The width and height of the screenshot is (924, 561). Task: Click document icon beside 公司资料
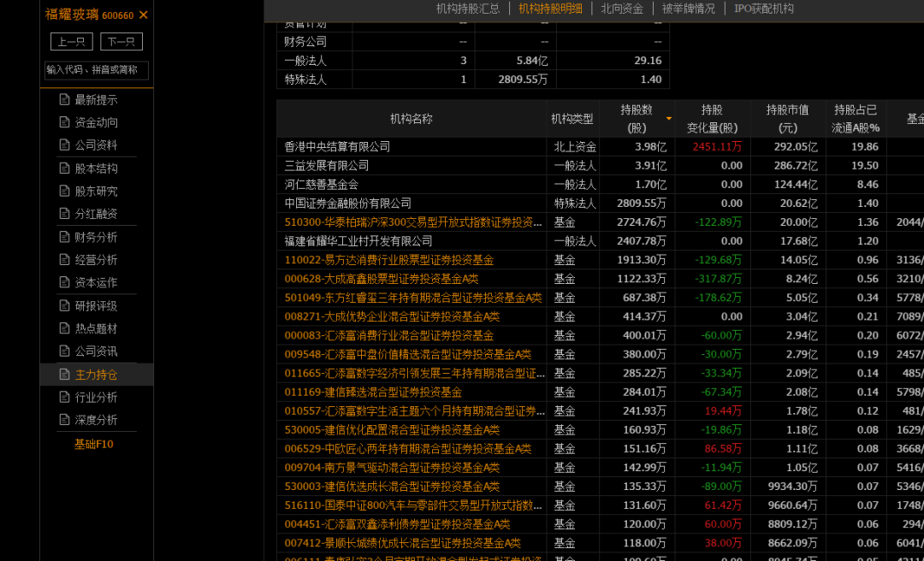pos(64,145)
